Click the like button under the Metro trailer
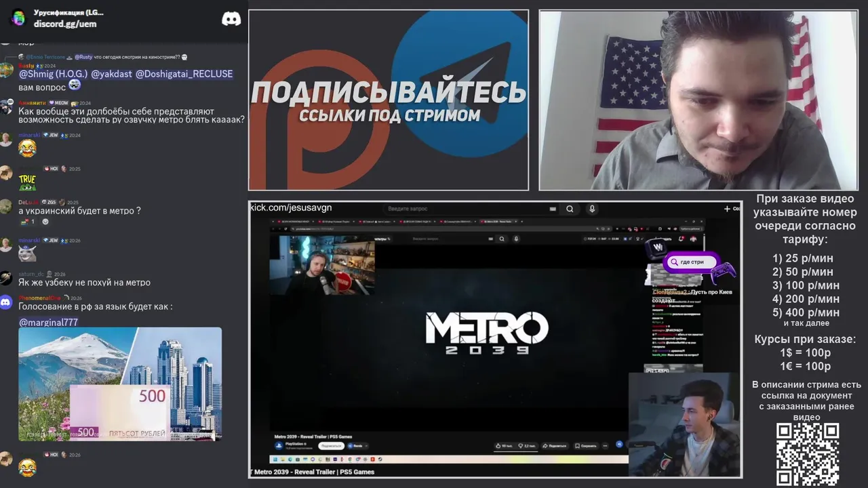This screenshot has height=488, width=868. tap(505, 446)
